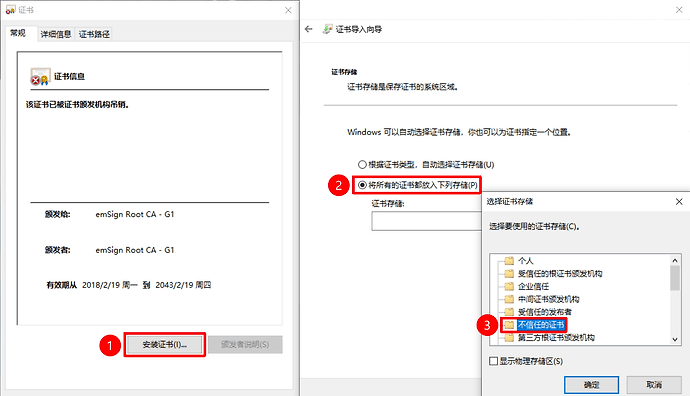The height and width of the screenshot is (396, 690).
Task: Click the 颁发者 value emSign Root CA - G1
Action: (135, 250)
